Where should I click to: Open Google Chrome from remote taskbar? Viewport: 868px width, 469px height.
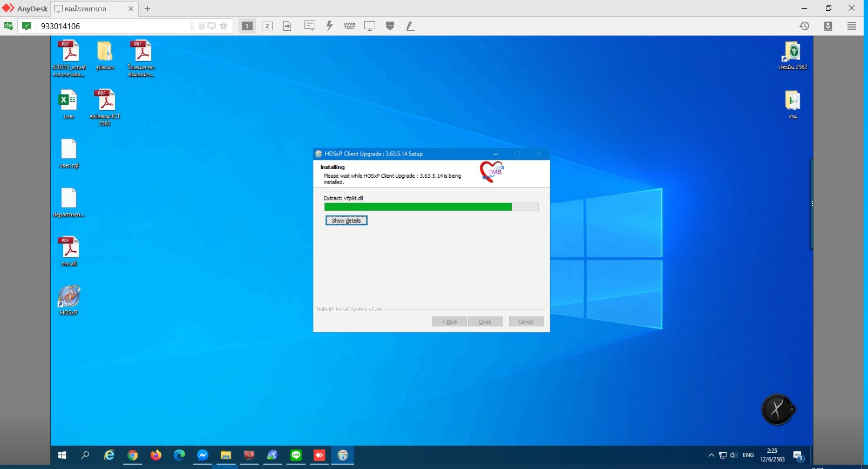click(x=133, y=455)
